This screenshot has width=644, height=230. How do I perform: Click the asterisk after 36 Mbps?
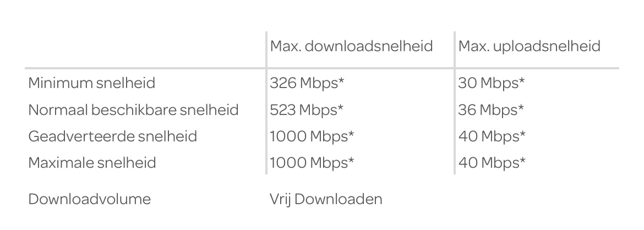pos(521,108)
